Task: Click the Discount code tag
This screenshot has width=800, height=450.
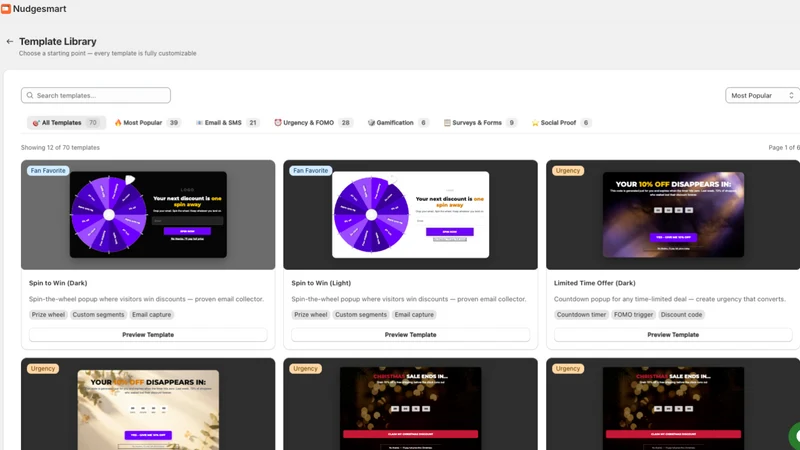Action: [681, 315]
